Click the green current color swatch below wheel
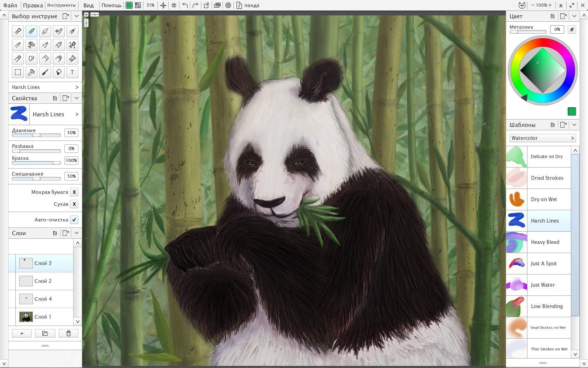 (572, 111)
